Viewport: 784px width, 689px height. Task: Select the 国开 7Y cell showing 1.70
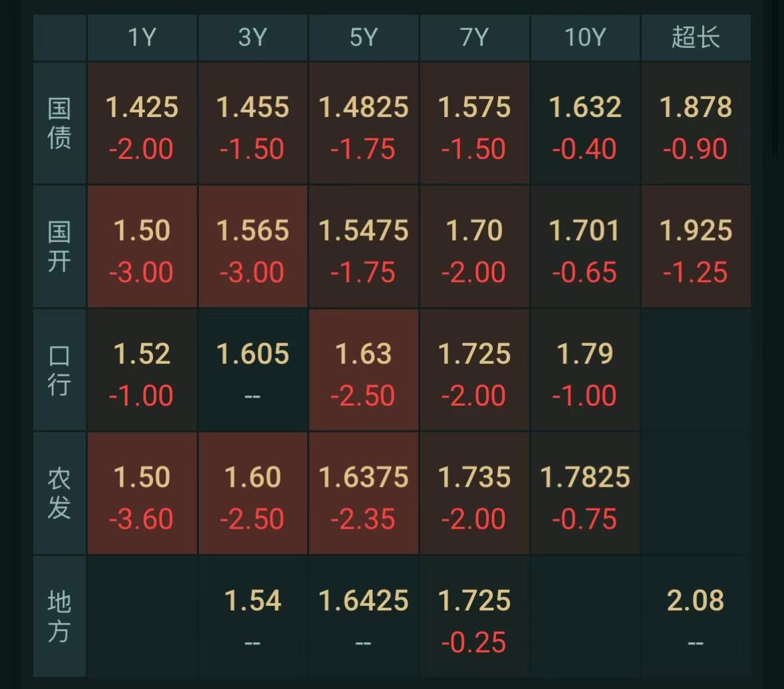[475, 247]
